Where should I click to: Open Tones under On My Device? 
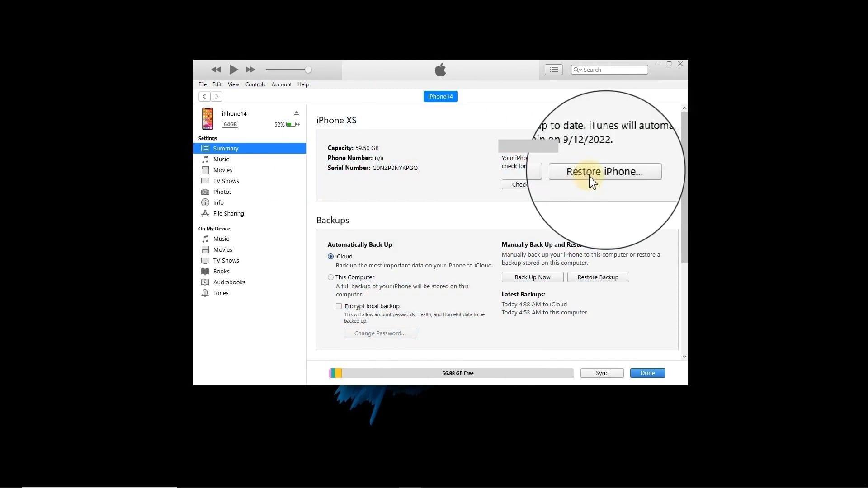pyautogui.click(x=221, y=293)
